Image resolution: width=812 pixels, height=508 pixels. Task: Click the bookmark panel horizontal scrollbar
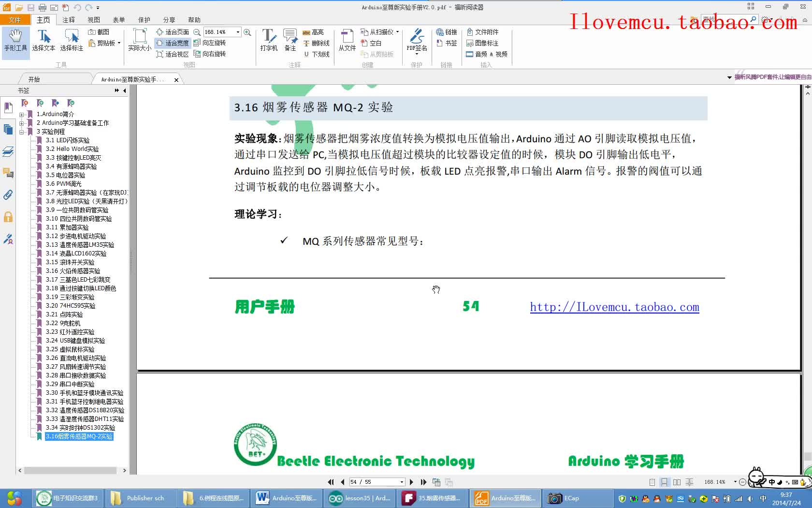click(70, 470)
